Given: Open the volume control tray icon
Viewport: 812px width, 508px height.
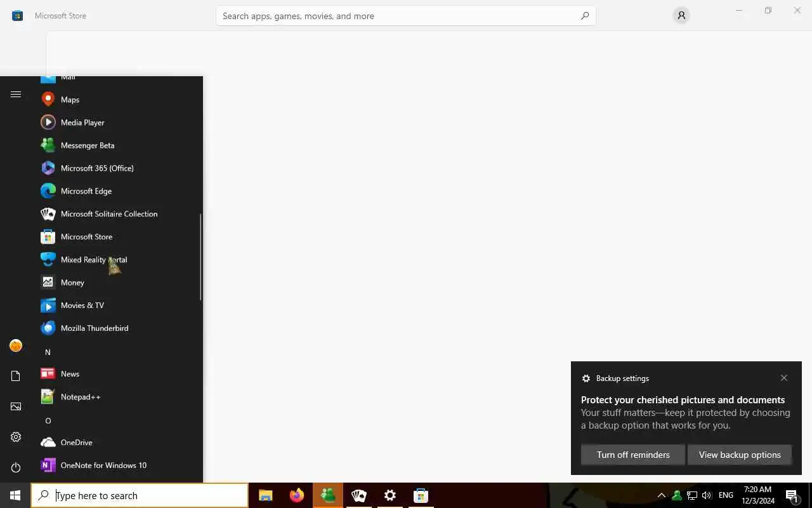Looking at the screenshot, I should pyautogui.click(x=707, y=495).
